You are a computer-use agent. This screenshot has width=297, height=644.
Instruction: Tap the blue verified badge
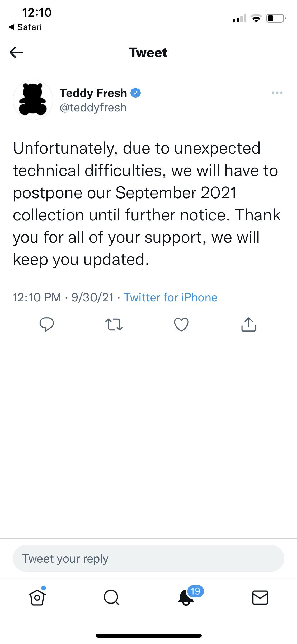pos(136,93)
